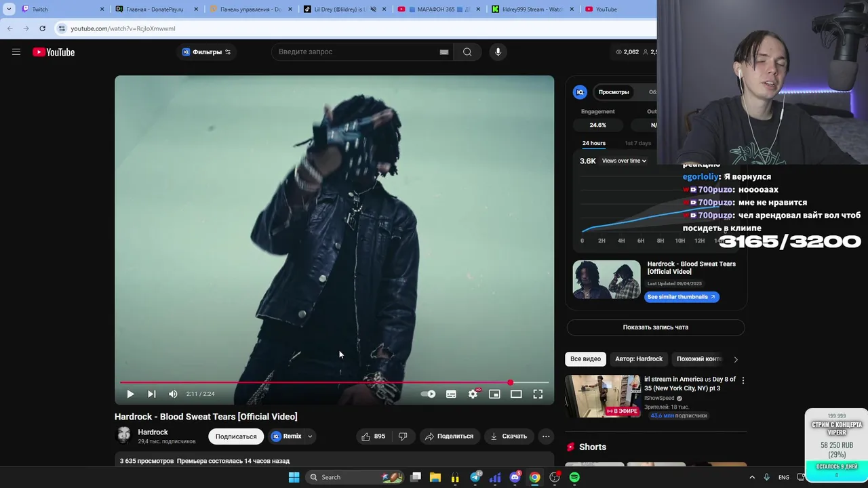
Task: Open the on-screen keyboard icon in search
Action: pos(444,52)
